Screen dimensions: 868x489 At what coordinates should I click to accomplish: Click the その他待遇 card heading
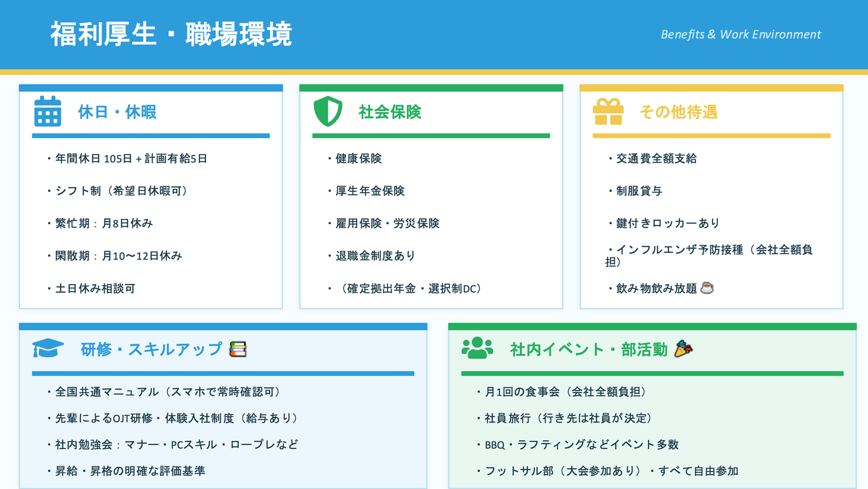679,112
